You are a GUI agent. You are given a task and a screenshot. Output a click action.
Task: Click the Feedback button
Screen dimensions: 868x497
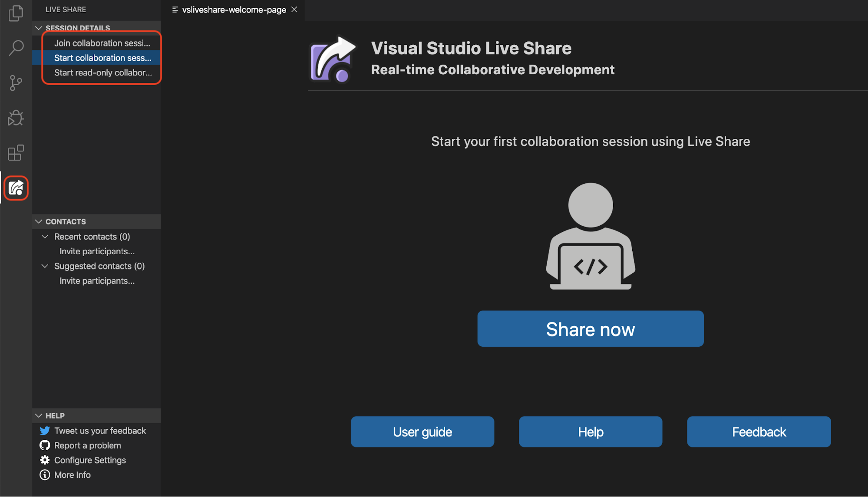tap(759, 432)
